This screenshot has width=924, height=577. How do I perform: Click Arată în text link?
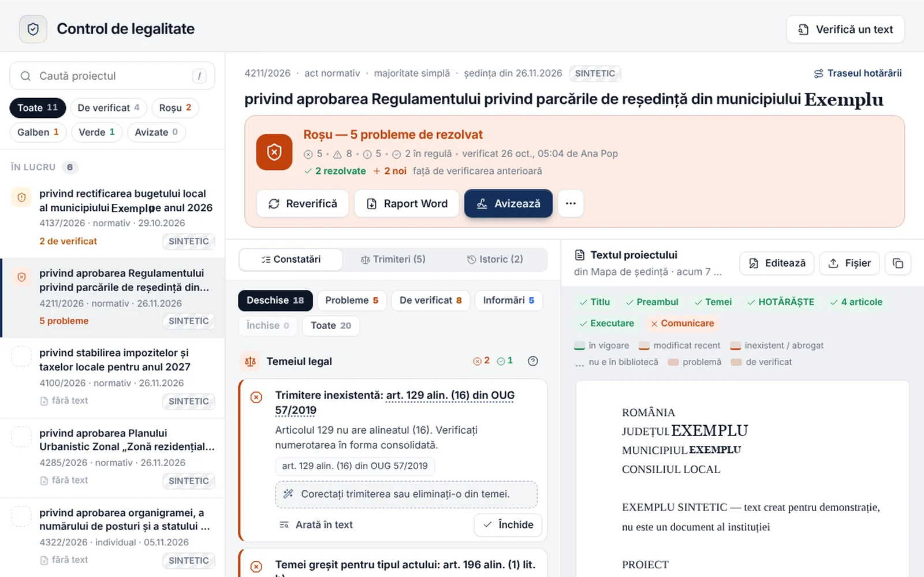[316, 524]
